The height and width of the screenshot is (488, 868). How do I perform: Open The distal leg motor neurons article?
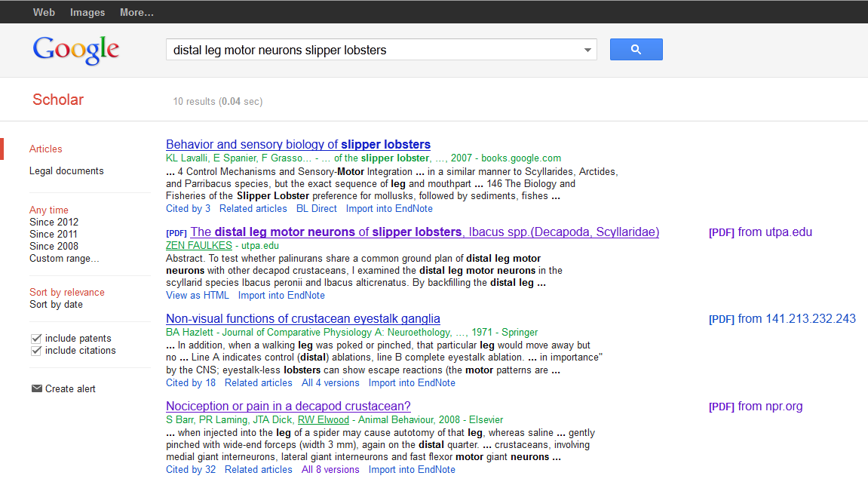point(425,232)
